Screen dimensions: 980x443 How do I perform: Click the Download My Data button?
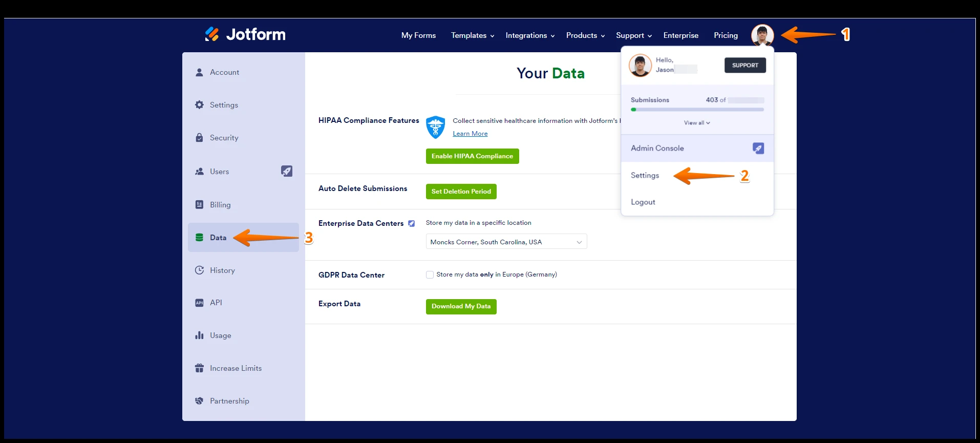pyautogui.click(x=461, y=306)
